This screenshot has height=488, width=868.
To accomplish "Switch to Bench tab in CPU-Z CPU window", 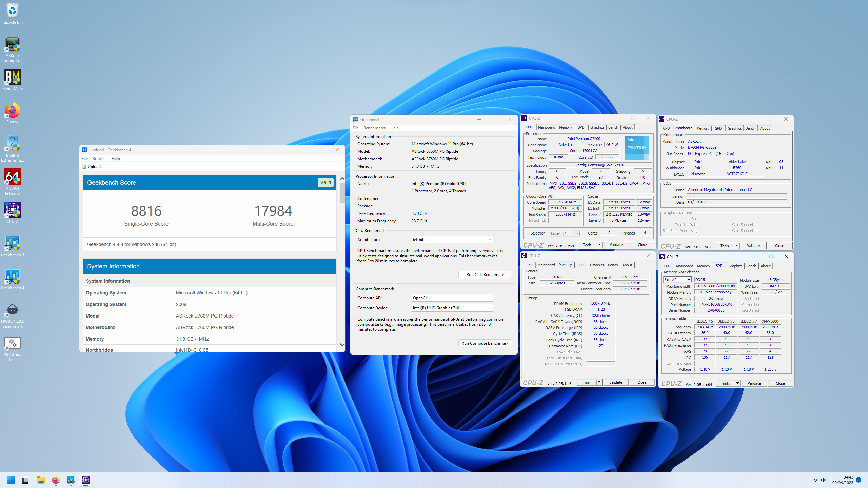I will tap(613, 127).
